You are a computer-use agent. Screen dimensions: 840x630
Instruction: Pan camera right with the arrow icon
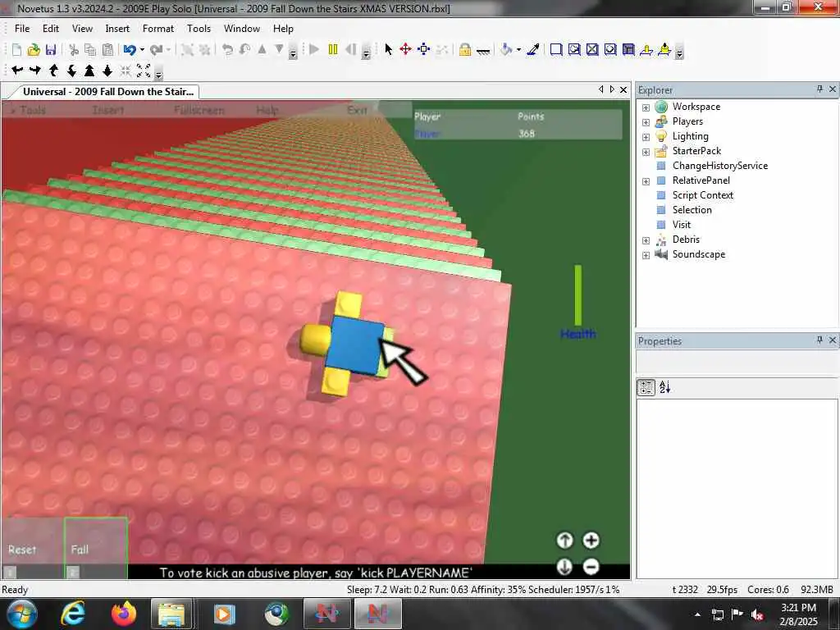tap(35, 71)
